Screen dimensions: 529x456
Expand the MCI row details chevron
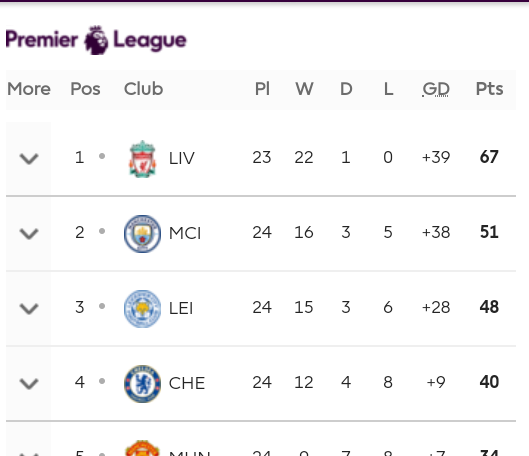(x=29, y=233)
